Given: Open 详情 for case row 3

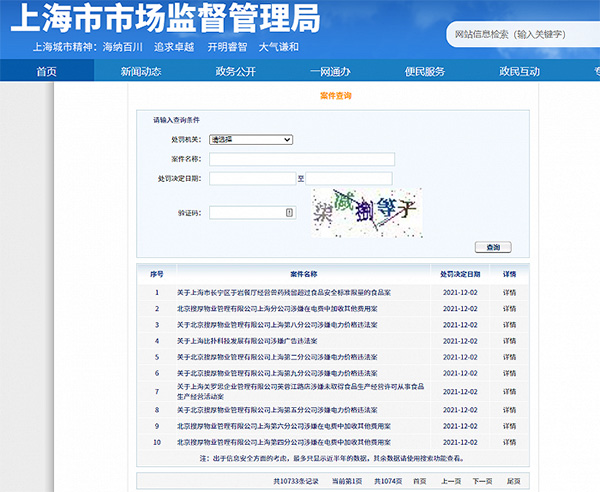Looking at the screenshot, I should click(x=509, y=325).
